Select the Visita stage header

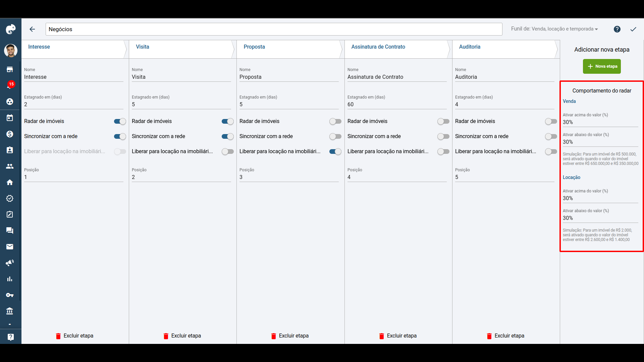click(181, 49)
